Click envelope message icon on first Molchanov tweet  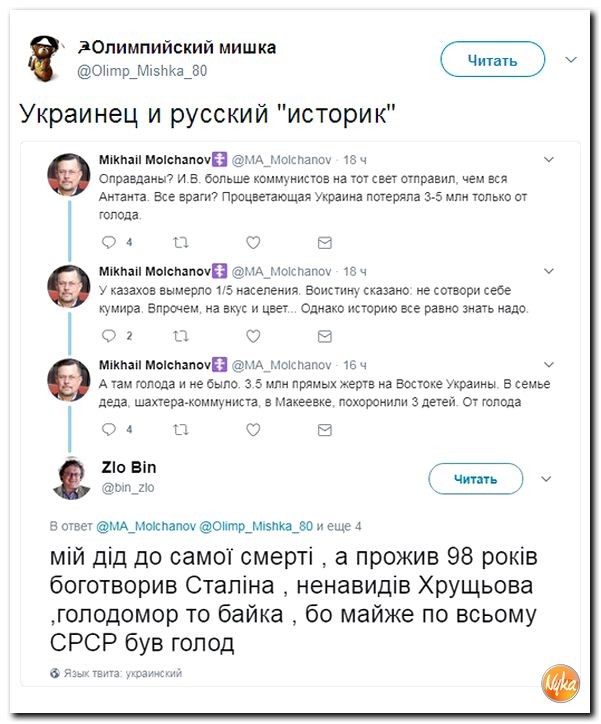coord(325,243)
